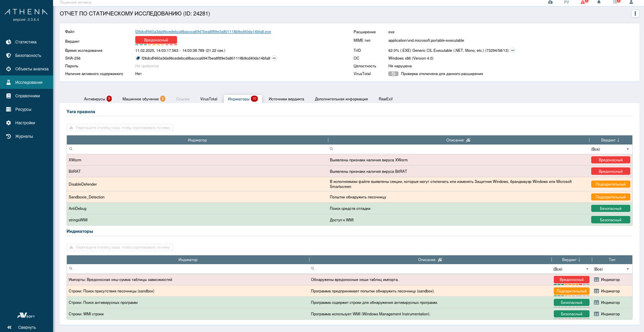Open the red warning alerts icon
Image resolution: width=644 pixels, height=332 pixels.
click(583, 2)
